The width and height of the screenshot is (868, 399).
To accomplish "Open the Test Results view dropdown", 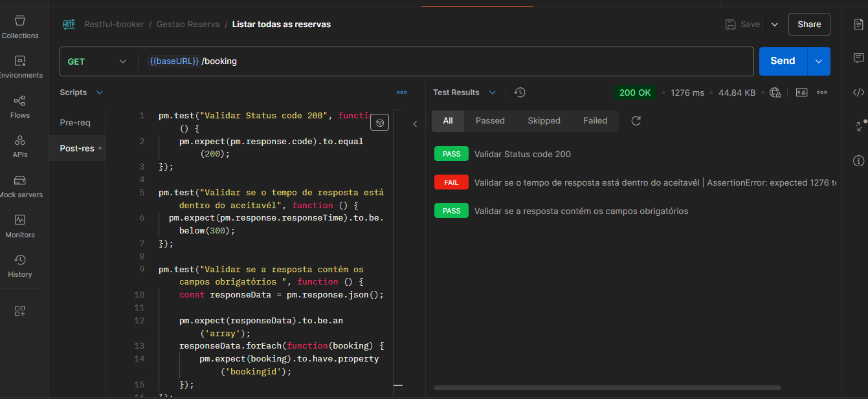I will [492, 92].
